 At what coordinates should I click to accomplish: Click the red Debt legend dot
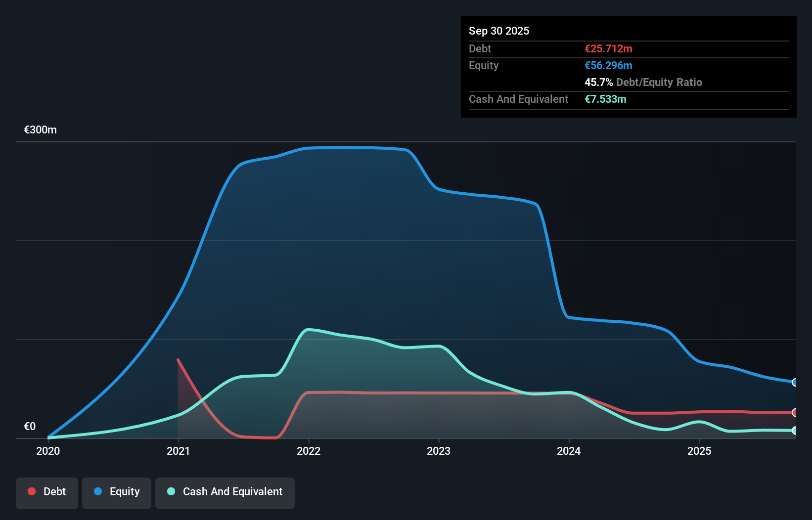[x=32, y=491]
